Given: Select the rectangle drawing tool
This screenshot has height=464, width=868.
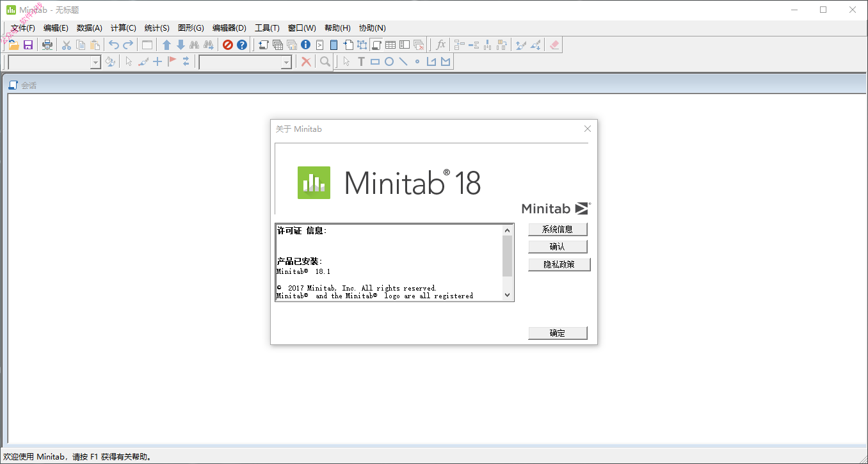Looking at the screenshot, I should 375,61.
